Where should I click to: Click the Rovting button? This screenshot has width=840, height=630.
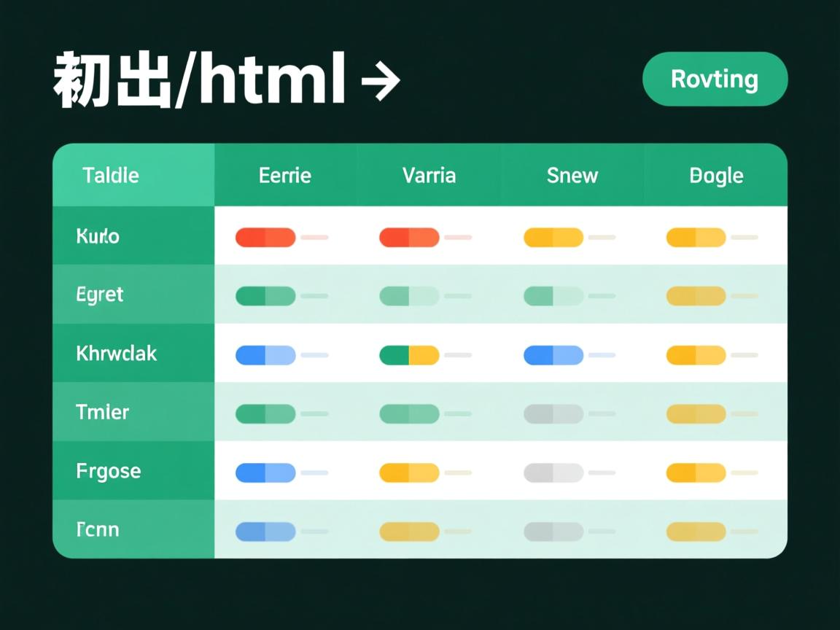pyautogui.click(x=715, y=79)
